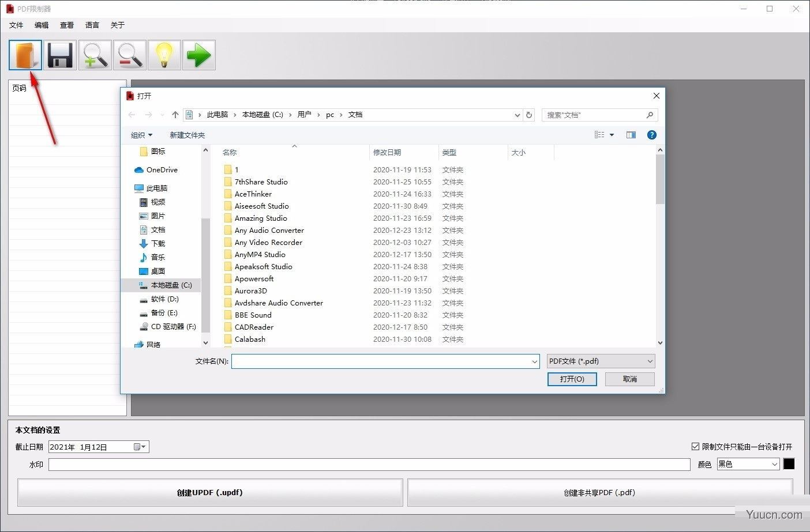The image size is (810, 532).
Task: Open 下载 folder in sidebar
Action: (152, 244)
